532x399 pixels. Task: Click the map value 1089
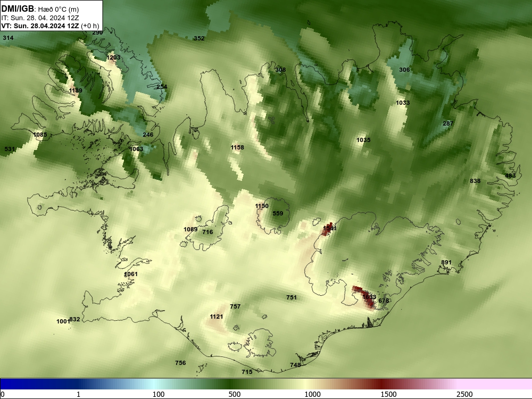(x=190, y=230)
